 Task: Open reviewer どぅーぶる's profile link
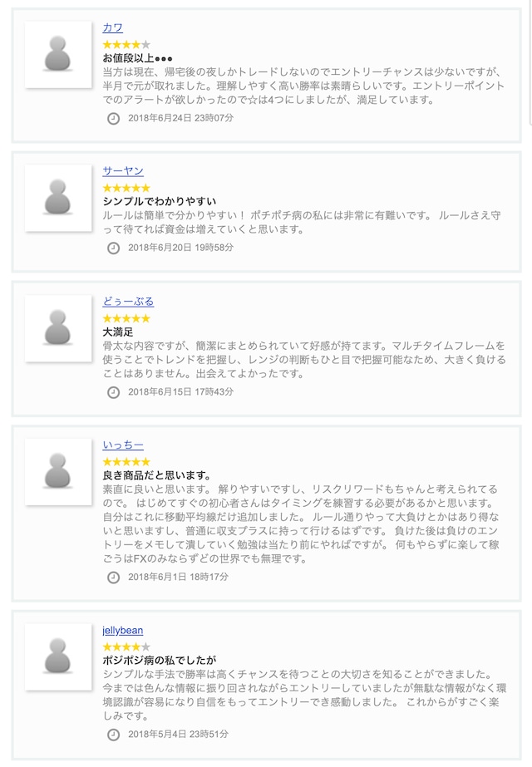click(128, 302)
